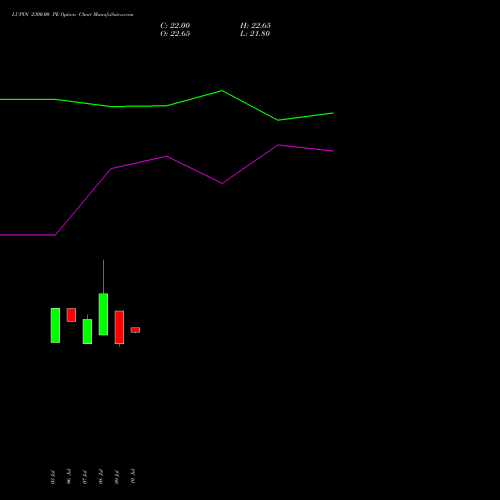Click the tall green candle with long upper wick

(x=103, y=314)
